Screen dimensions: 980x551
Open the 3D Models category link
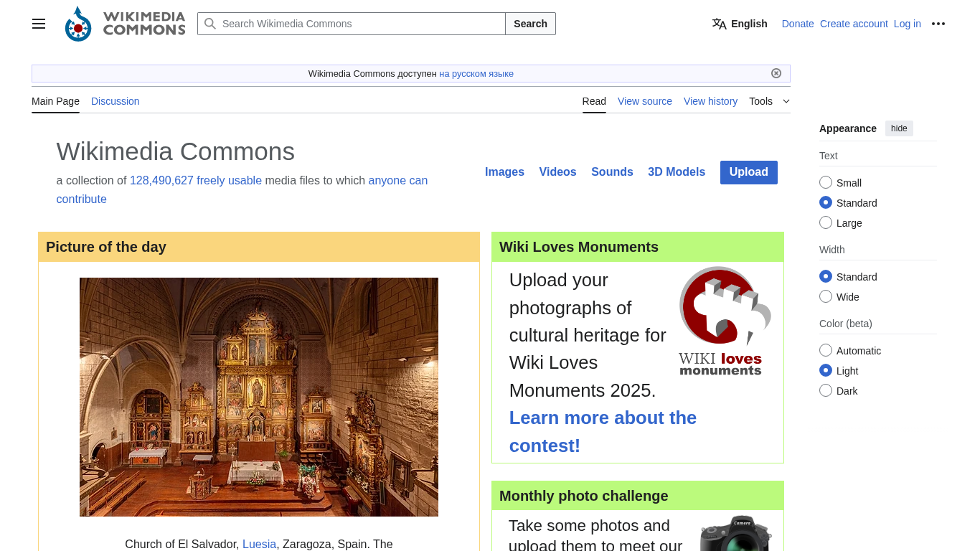(x=677, y=172)
